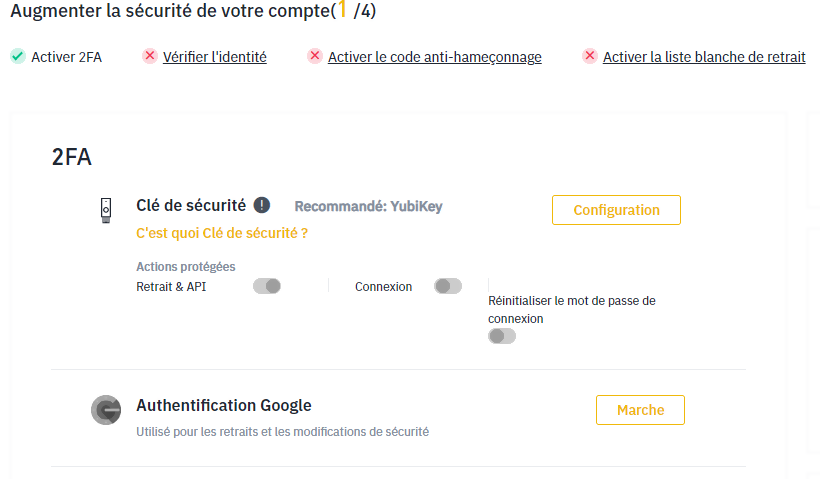Toggle the Connexion protection switch
The height and width of the screenshot is (479, 820).
[448, 286]
